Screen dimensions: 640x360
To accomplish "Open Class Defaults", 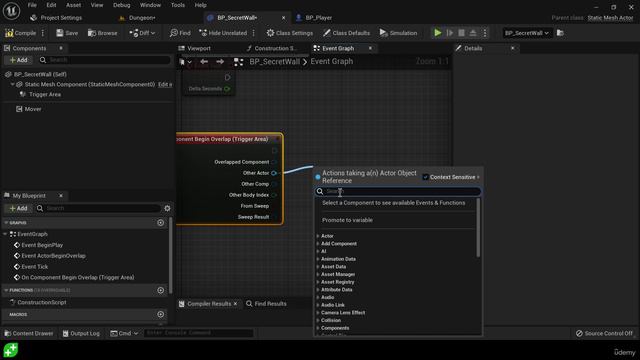I will point(347,33).
